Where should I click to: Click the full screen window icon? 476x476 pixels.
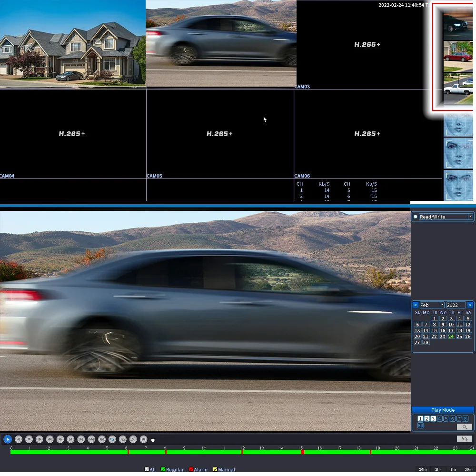tap(123, 439)
